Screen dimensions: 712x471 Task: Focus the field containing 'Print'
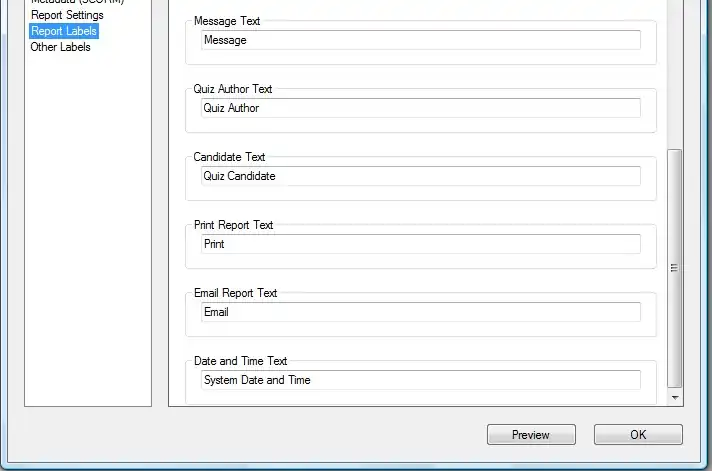pyautogui.click(x=420, y=244)
